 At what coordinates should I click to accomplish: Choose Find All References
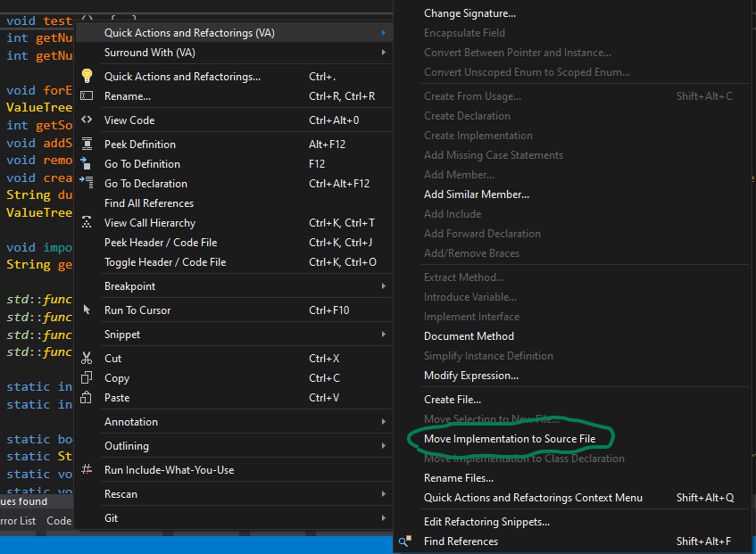coord(149,203)
